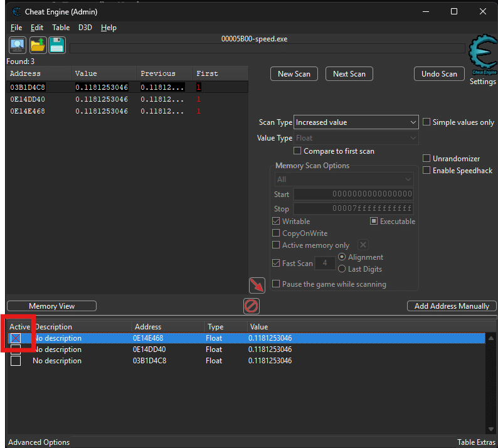Enable the Speedhack checkbox
Viewport: 498px width, 448px height.
pyautogui.click(x=427, y=171)
